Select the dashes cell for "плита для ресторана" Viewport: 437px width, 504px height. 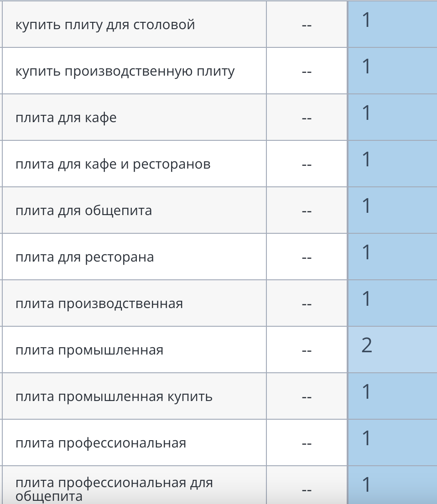(307, 257)
